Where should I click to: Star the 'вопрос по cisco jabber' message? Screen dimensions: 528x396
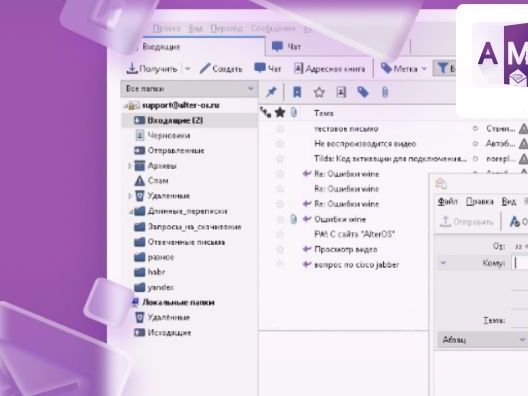pos(280,264)
